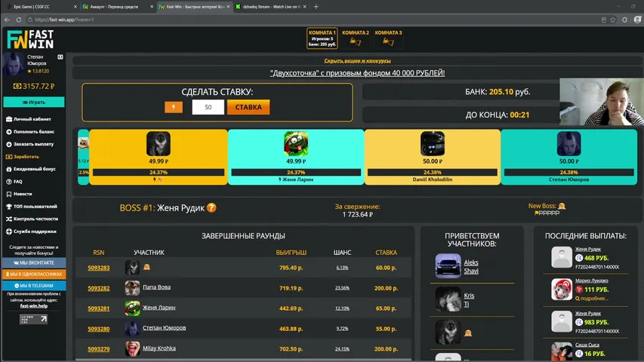Click Kris Ti avatar in greetings
Viewport: 644px width, 362px height.
click(448, 299)
